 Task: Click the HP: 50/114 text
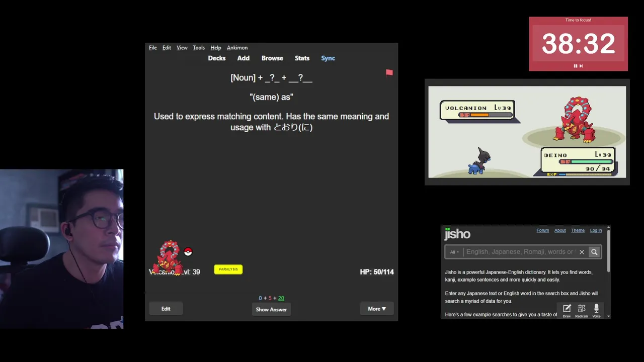377,272
